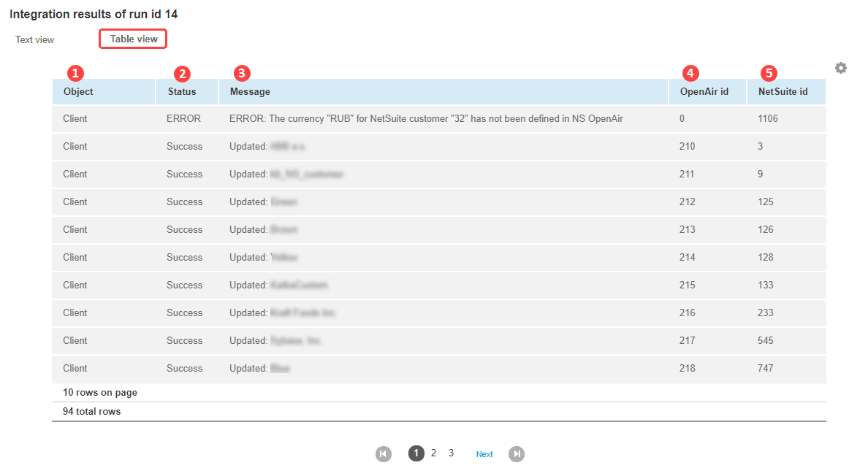Click NetSuite id value 128

click(x=766, y=257)
